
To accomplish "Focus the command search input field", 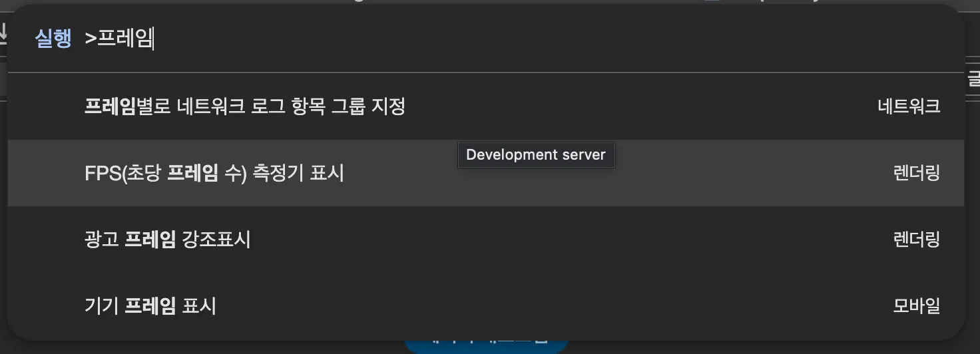I will (x=466, y=39).
